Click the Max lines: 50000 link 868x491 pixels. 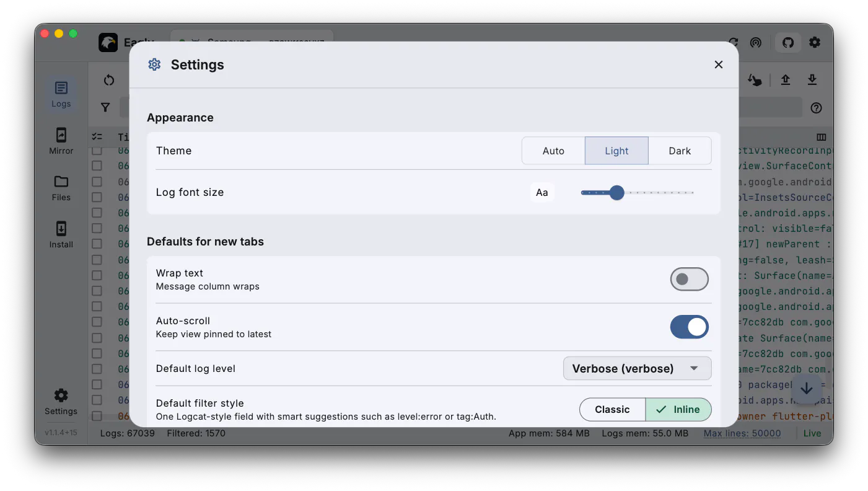742,433
